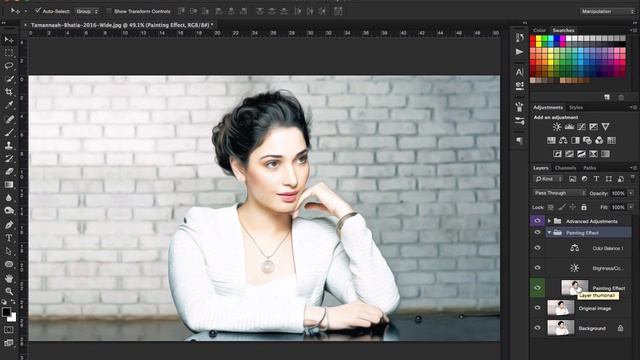The image size is (640, 360).
Task: Select the Crop tool
Action: point(9,92)
